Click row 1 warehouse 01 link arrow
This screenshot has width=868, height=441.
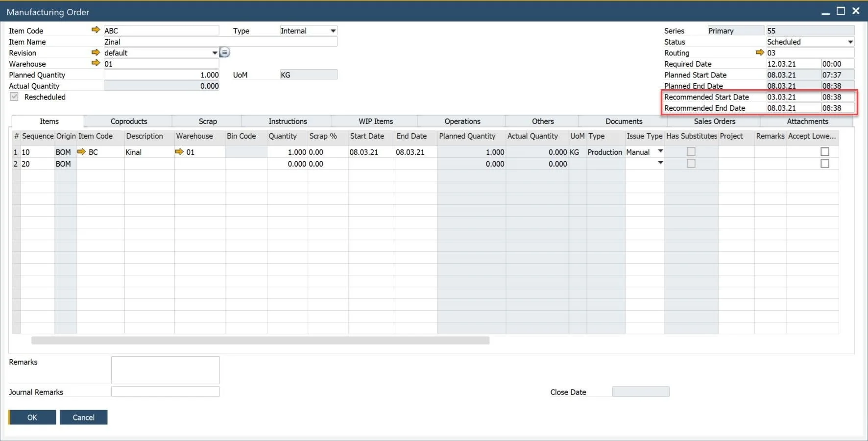(x=179, y=152)
